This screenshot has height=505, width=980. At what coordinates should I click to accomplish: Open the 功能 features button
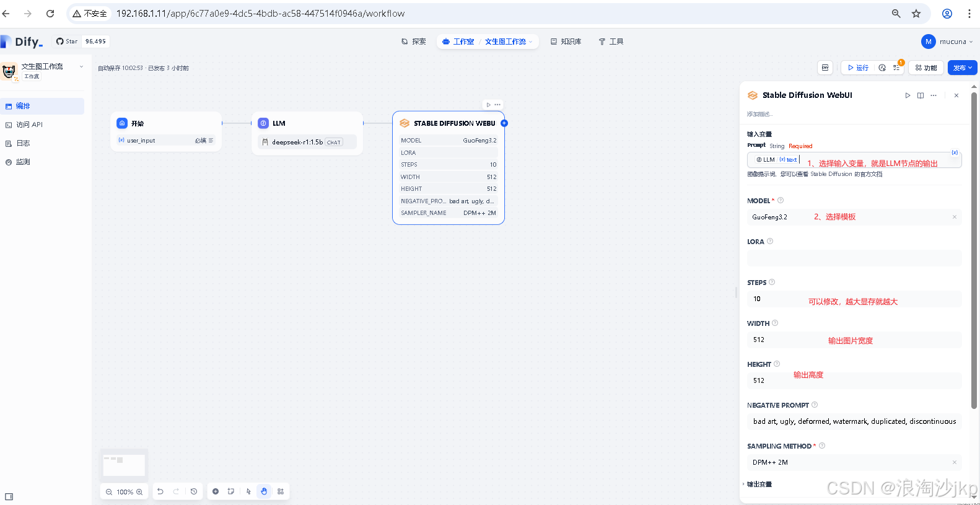tap(926, 68)
